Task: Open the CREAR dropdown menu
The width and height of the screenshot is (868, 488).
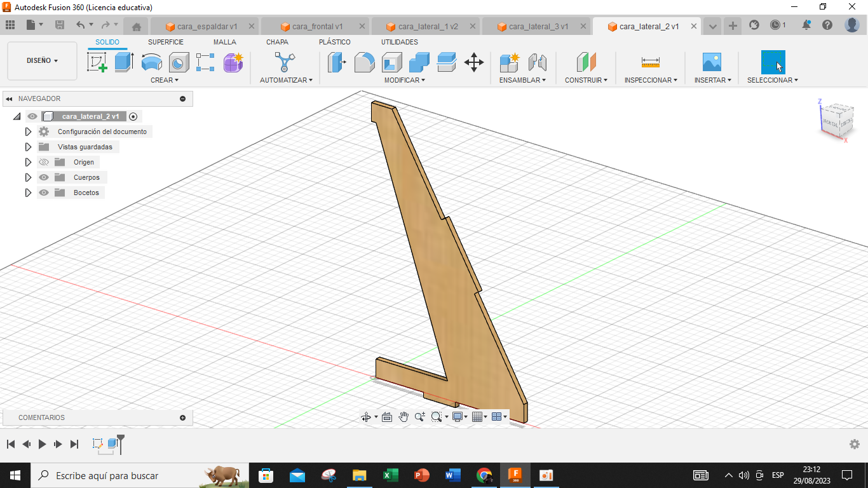Action: 164,80
